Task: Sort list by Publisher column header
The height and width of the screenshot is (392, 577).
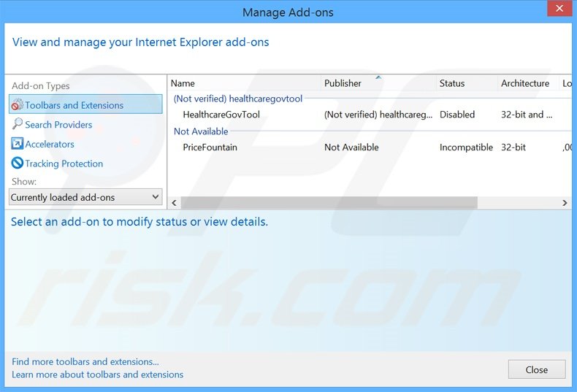Action: click(378, 83)
